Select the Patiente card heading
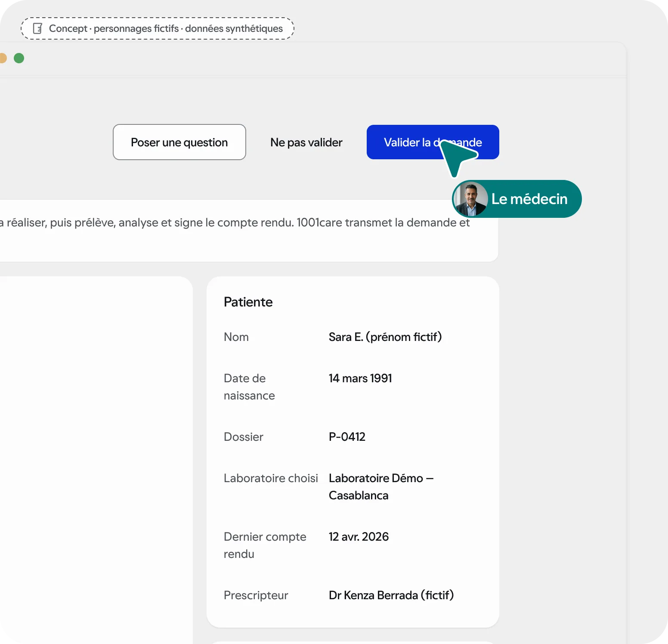 point(248,302)
